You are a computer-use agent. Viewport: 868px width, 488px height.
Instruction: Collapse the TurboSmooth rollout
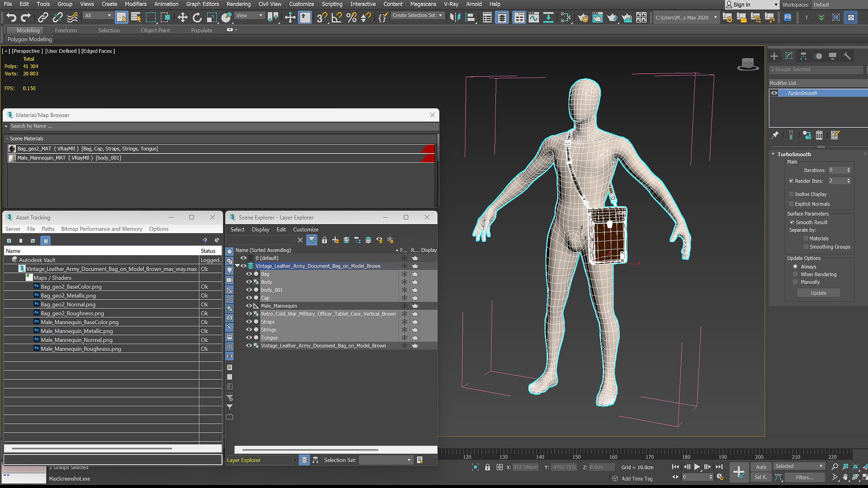point(773,154)
